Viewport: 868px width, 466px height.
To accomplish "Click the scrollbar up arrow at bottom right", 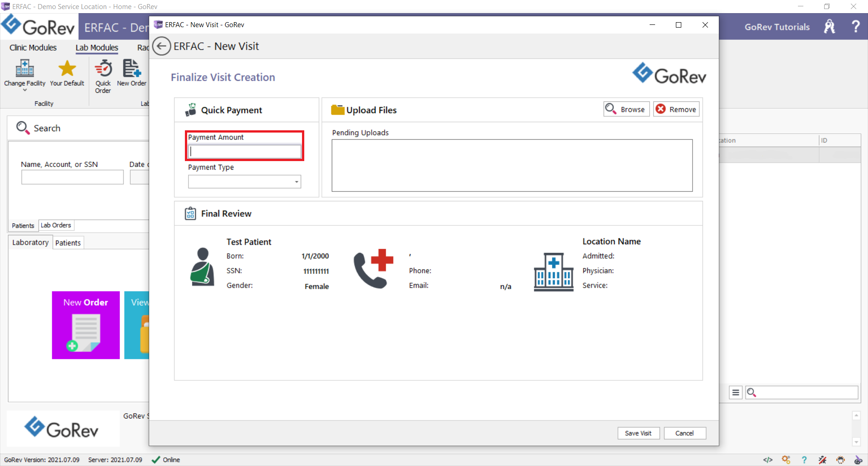I will [856, 415].
